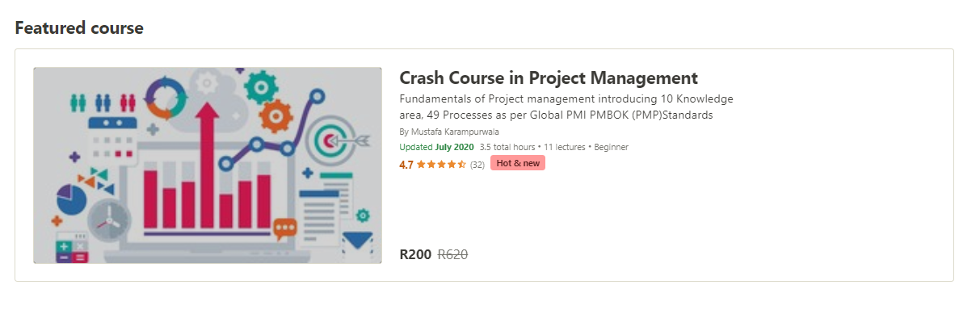Click the target bullseye icon in thumbnail
The image size is (980, 310).
(330, 140)
